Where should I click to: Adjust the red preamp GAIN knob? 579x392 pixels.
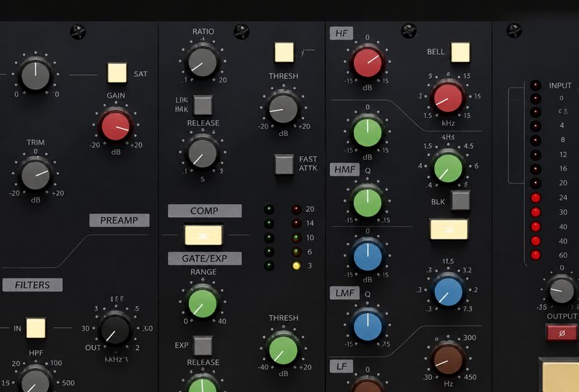pyautogui.click(x=116, y=126)
